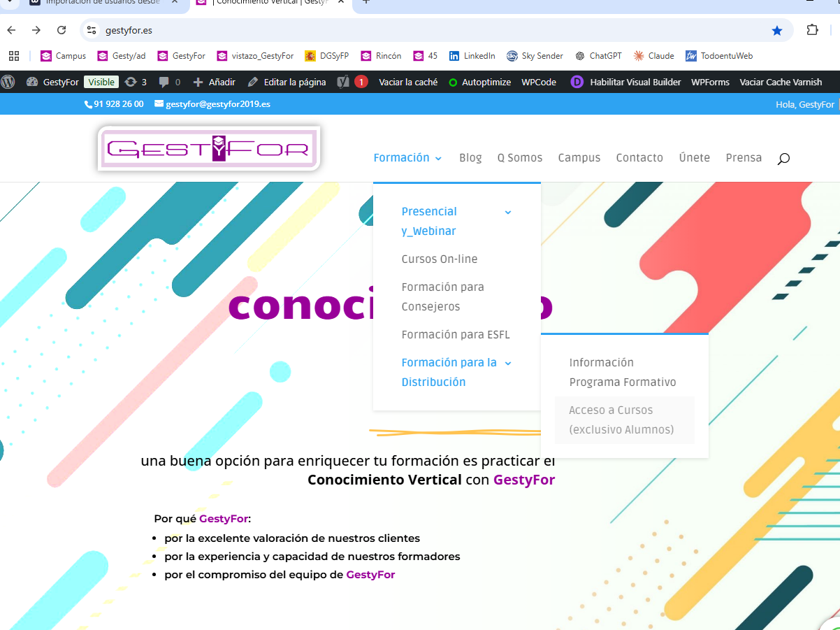This screenshot has height=630, width=840.
Task: Open the Gesty/ad bookmark
Action: (x=122, y=56)
